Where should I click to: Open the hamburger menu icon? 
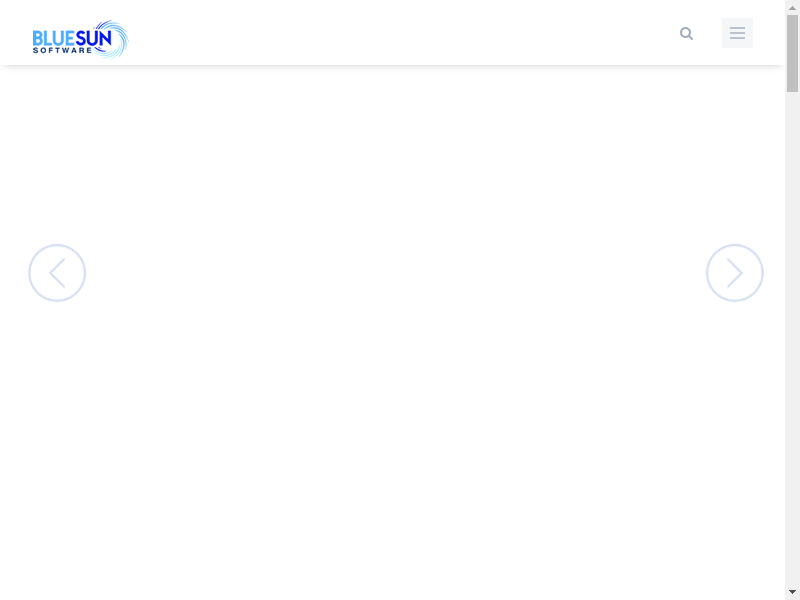tap(737, 33)
